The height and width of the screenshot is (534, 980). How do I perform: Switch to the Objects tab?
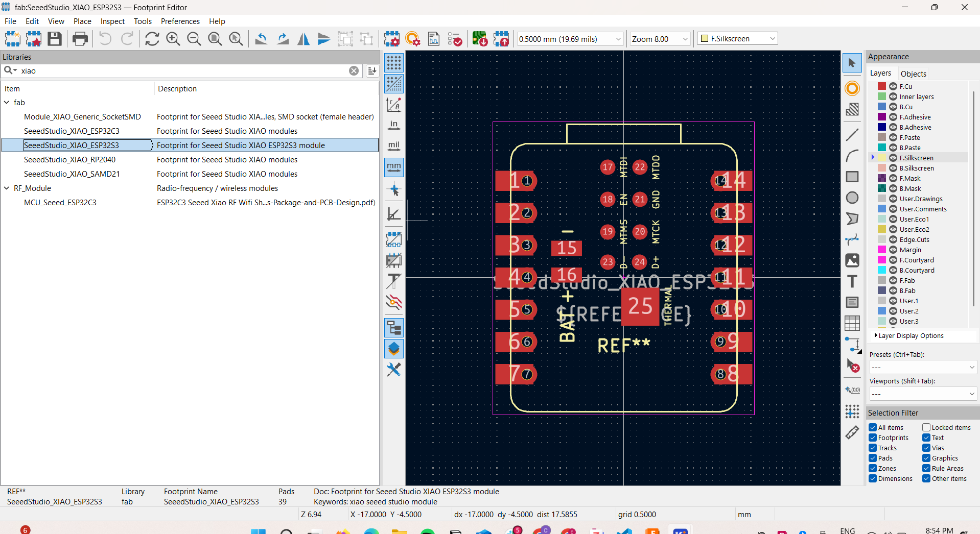click(913, 74)
